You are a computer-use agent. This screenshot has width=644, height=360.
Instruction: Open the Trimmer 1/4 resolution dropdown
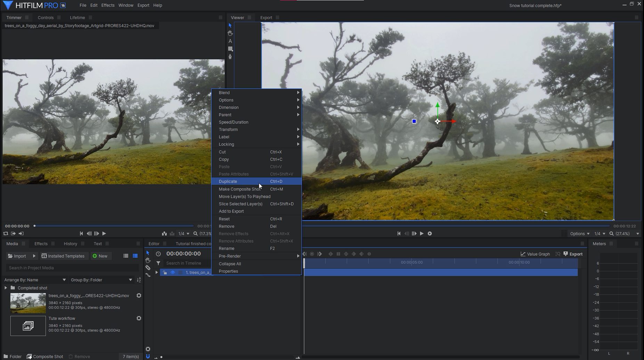coord(184,233)
